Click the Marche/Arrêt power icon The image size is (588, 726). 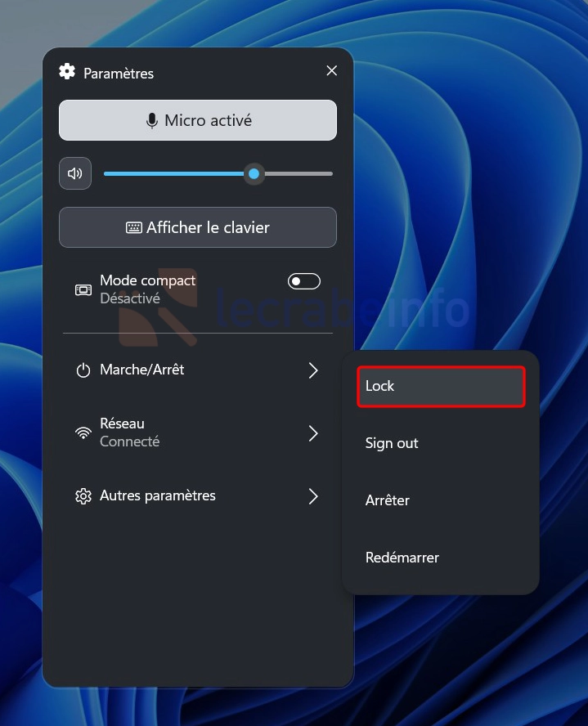[x=83, y=370]
